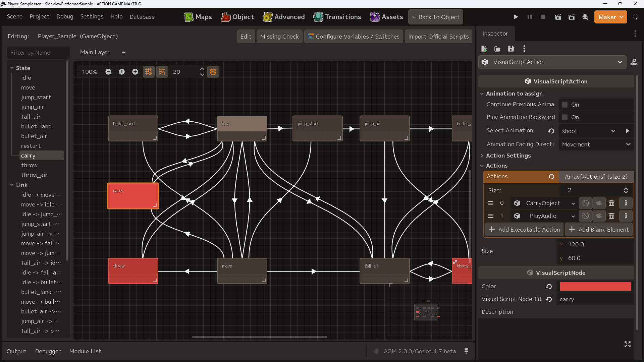644x362 pixels.
Task: Open the Maps editor
Action: point(198,17)
